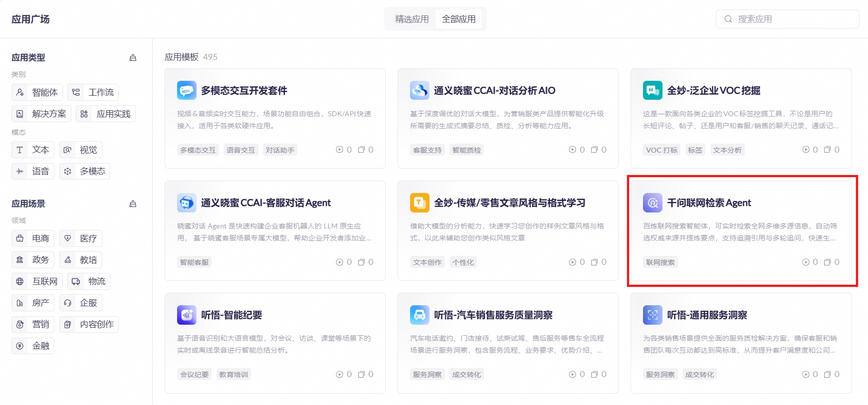Play-count icon on 听悟-智能纪要 card
Viewport: 868px width, 405px height.
pos(339,374)
